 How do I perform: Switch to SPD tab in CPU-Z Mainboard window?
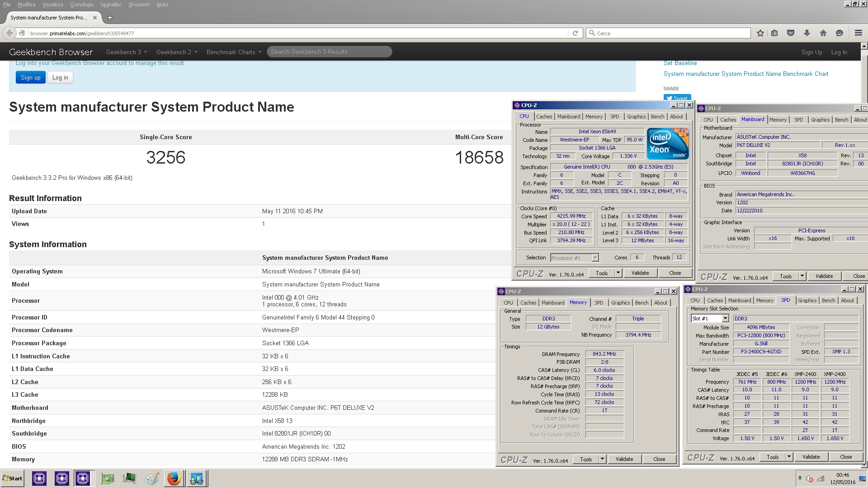tap(799, 120)
